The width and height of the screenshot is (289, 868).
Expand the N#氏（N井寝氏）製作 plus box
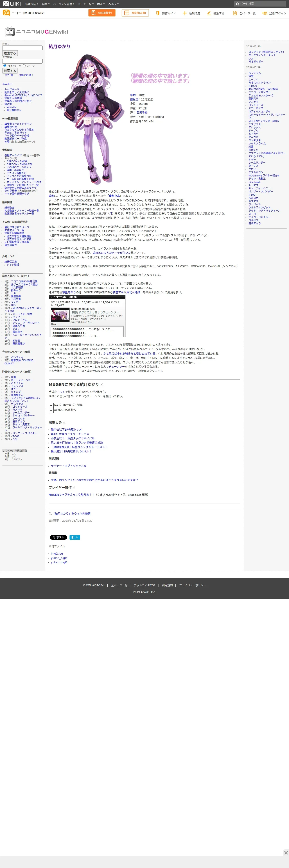click(x=51, y=405)
